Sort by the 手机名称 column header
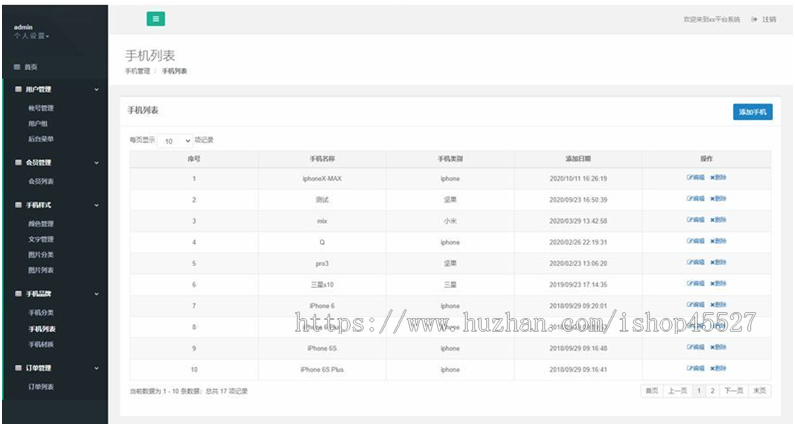The width and height of the screenshot is (795, 426). coord(322,159)
